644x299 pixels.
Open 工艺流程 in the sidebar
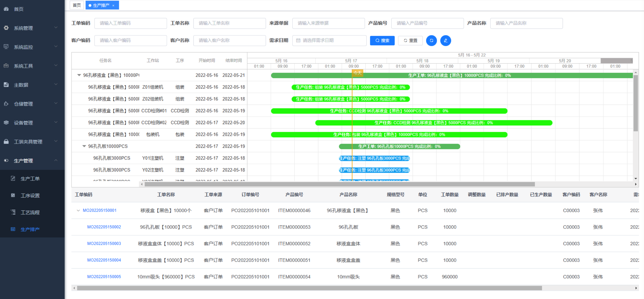(32, 212)
